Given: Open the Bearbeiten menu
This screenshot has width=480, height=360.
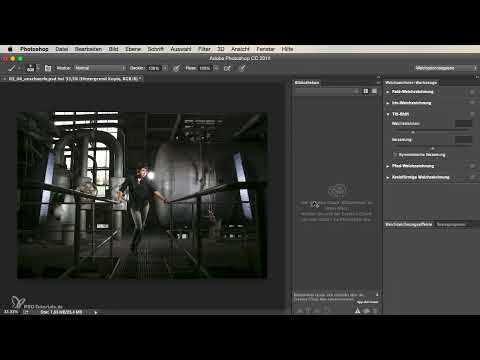Looking at the screenshot, I should pyautogui.click(x=88, y=49).
